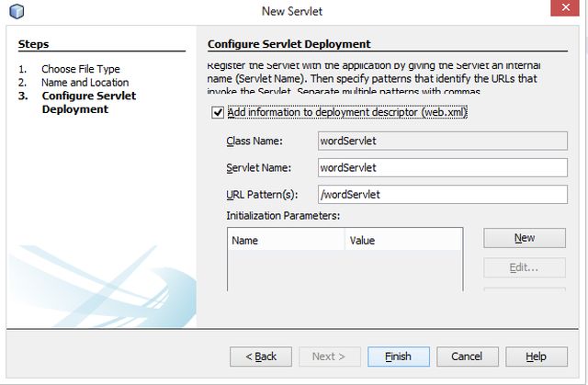Viewport: 588px width, 385px height.
Task: Select the Choose File Type step
Action: [x=81, y=69]
